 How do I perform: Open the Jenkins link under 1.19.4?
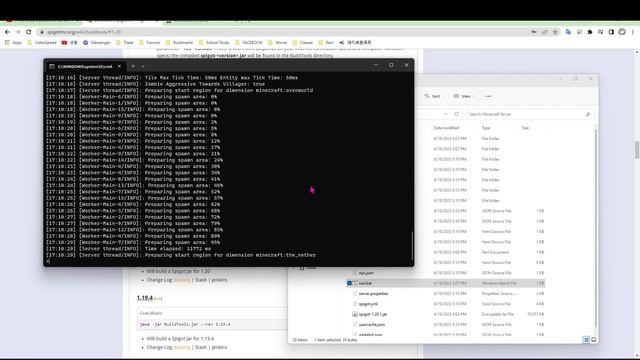click(219, 347)
